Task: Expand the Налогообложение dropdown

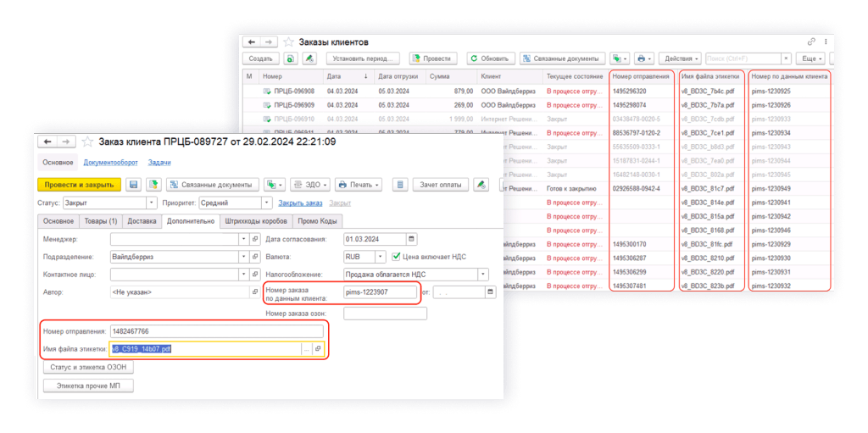Action: [484, 274]
